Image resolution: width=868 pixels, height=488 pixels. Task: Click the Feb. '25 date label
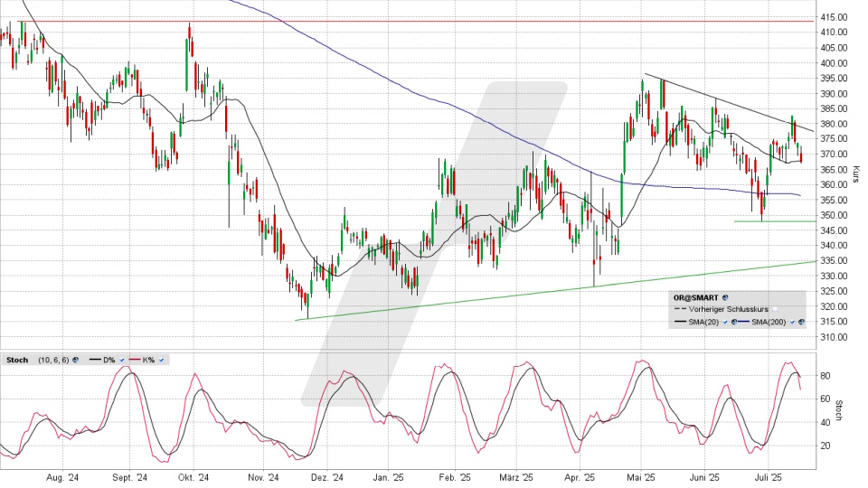tap(455, 477)
